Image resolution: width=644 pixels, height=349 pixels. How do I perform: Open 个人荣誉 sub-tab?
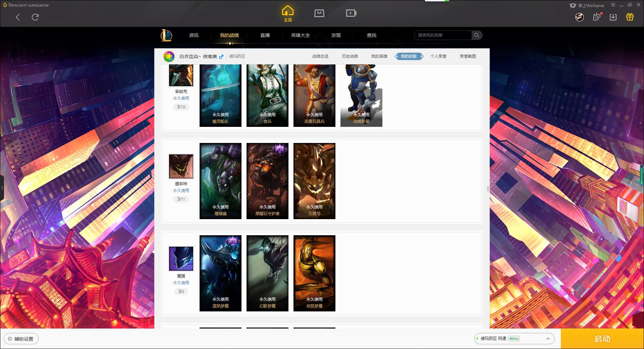[438, 56]
